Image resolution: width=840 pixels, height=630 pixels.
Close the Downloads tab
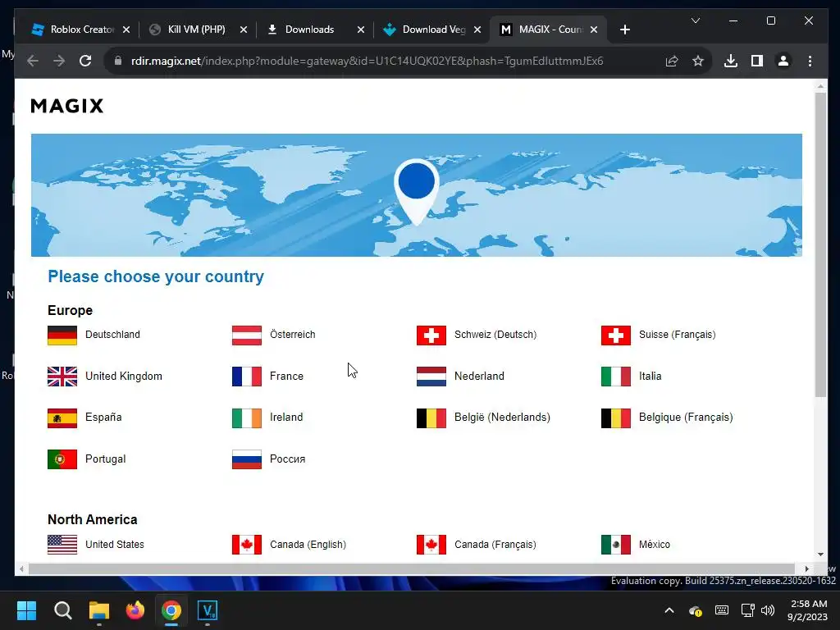[361, 30]
